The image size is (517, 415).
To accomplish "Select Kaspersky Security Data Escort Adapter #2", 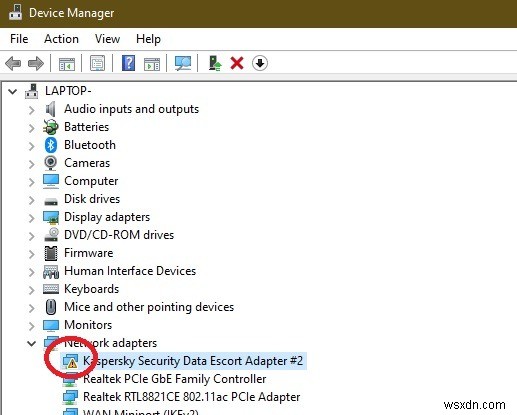I will [x=193, y=361].
